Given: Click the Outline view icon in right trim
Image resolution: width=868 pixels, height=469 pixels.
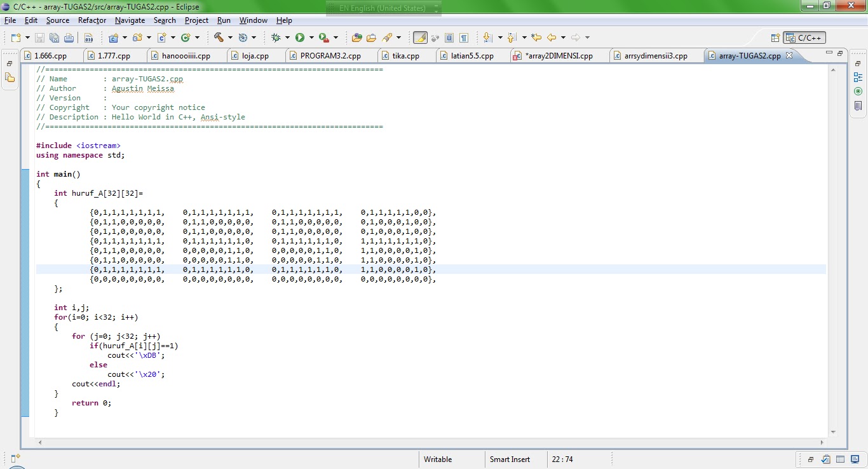Looking at the screenshot, I should 858,78.
